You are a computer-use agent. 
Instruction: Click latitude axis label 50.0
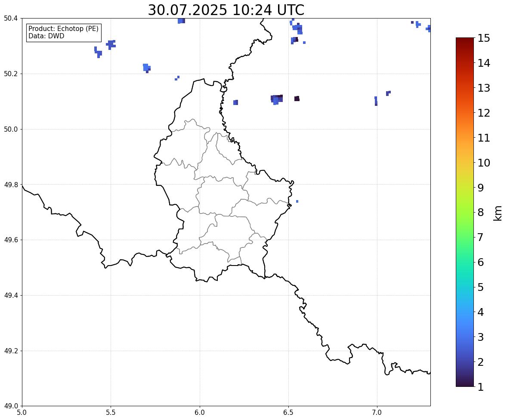point(11,130)
